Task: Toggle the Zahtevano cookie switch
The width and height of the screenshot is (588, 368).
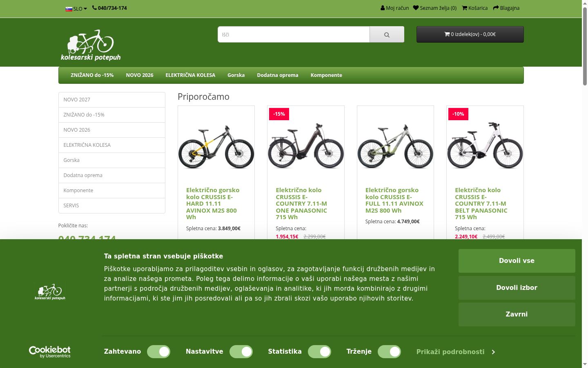Action: tap(158, 352)
